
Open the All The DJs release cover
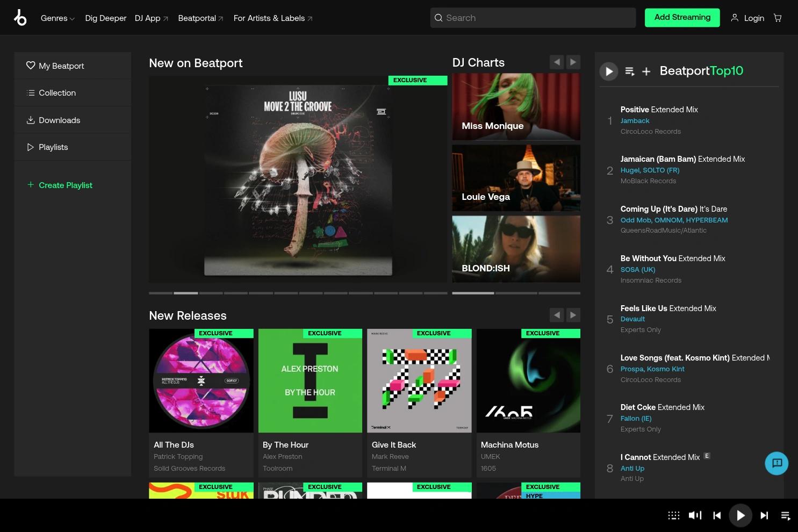[201, 380]
